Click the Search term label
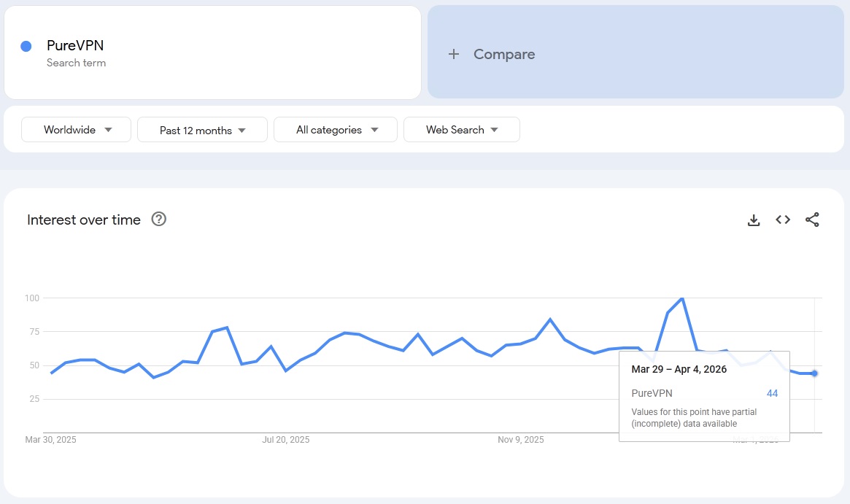The width and height of the screenshot is (850, 504). point(77,63)
